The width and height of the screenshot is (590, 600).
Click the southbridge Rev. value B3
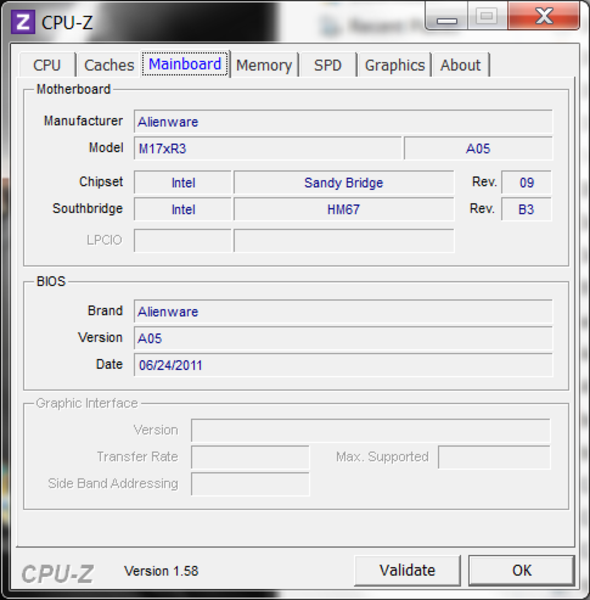pos(526,209)
